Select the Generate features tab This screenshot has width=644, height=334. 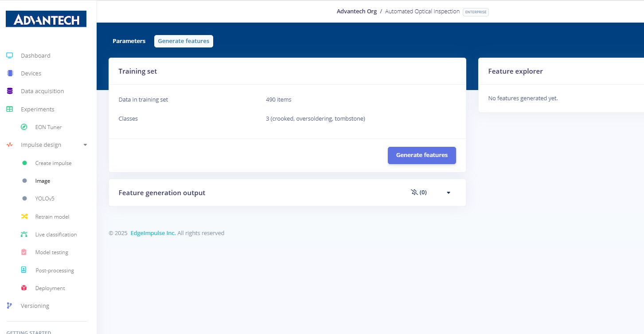[x=183, y=41]
